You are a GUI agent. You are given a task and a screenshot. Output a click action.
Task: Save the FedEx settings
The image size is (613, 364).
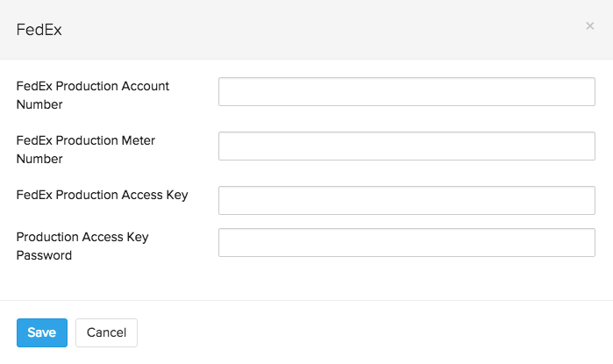tap(42, 332)
